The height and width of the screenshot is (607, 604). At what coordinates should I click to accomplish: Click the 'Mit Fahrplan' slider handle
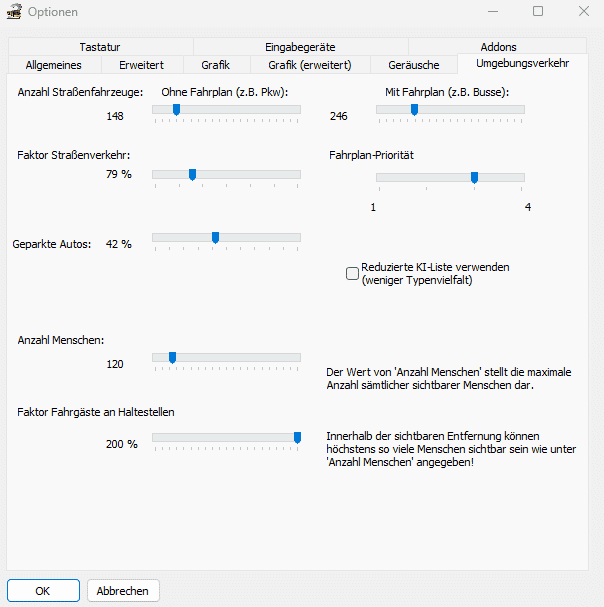pos(414,110)
